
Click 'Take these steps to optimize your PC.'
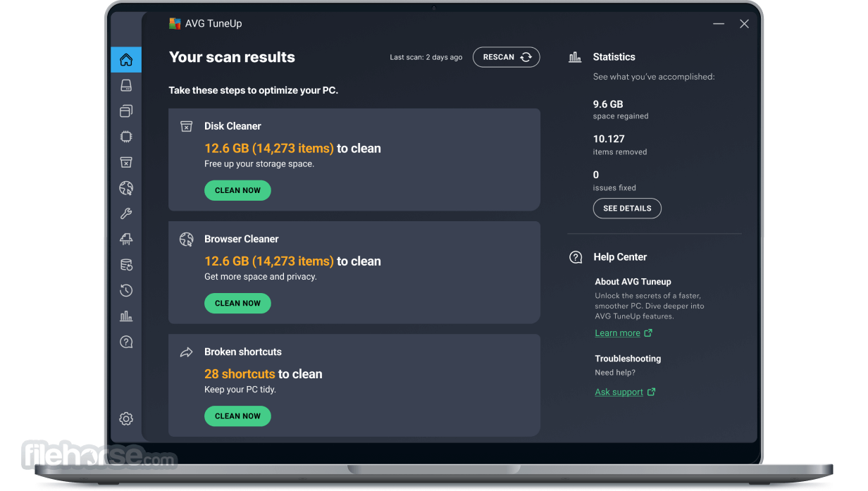(x=254, y=91)
